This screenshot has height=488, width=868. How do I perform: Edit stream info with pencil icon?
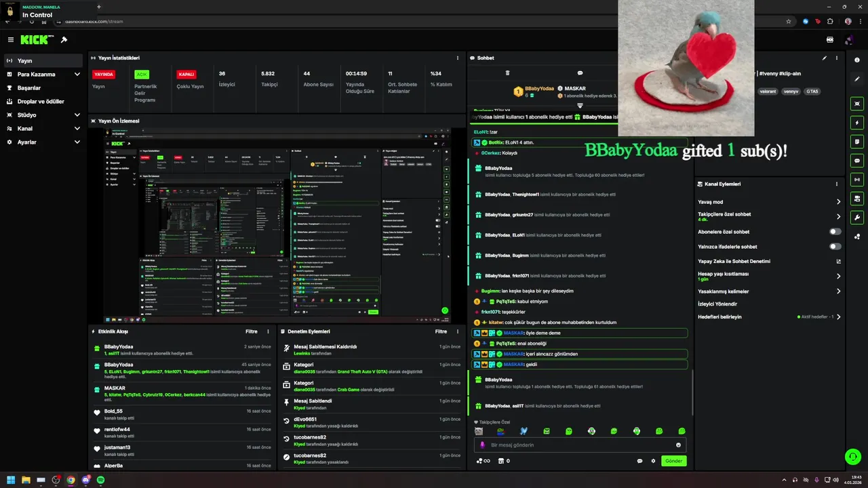tap(825, 58)
